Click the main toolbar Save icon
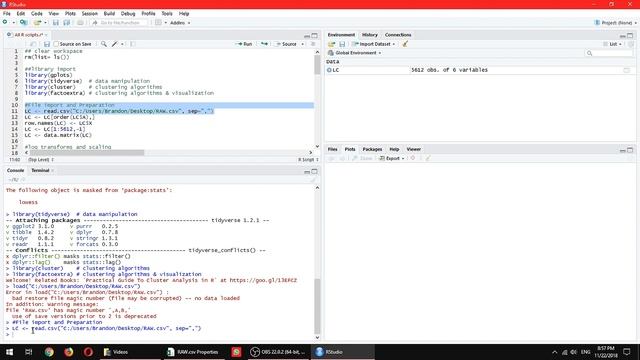Image resolution: width=640 pixels, height=360 pixels. point(56,22)
